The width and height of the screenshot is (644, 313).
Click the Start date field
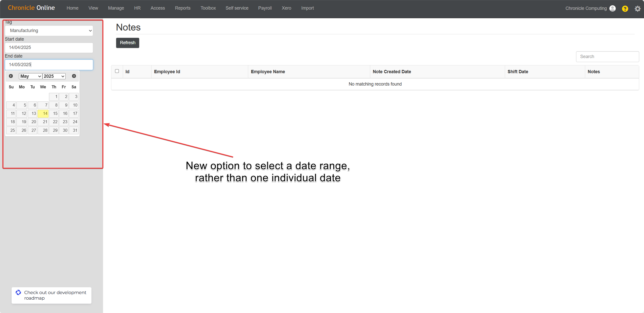coord(49,47)
